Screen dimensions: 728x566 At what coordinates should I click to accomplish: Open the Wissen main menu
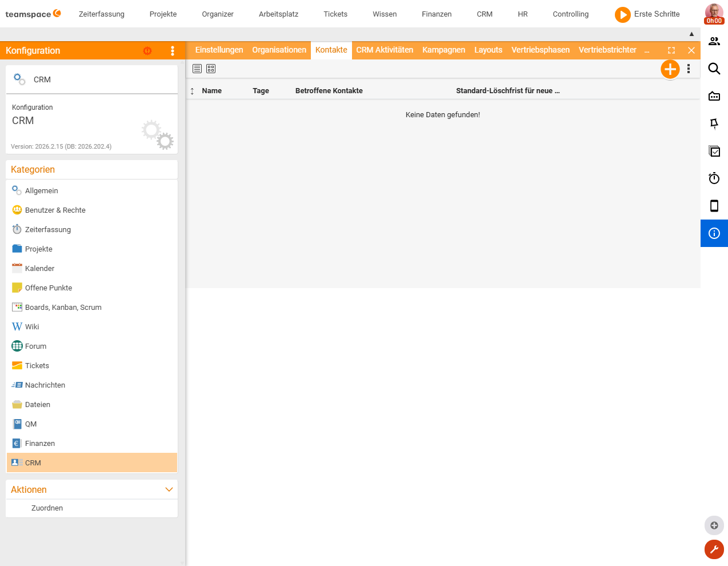[x=385, y=14]
